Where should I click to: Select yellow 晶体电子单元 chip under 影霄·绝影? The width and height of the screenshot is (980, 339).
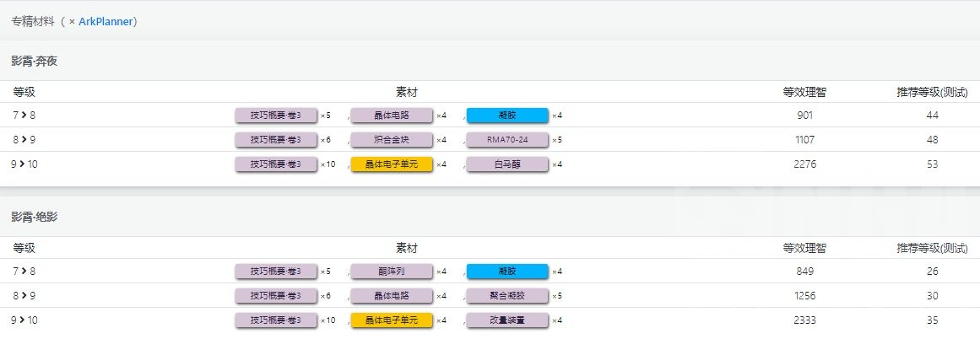[x=392, y=320]
